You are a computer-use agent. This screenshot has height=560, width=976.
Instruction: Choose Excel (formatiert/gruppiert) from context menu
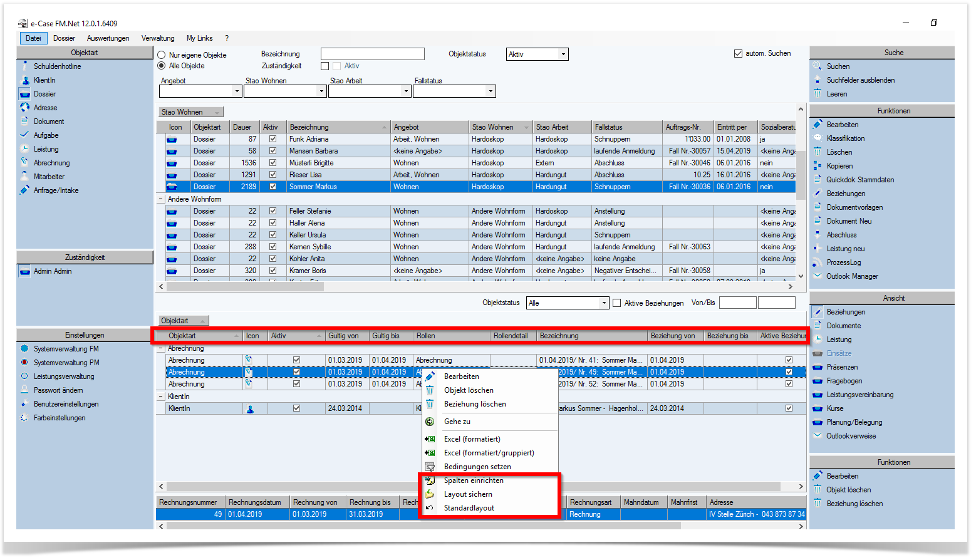click(489, 453)
